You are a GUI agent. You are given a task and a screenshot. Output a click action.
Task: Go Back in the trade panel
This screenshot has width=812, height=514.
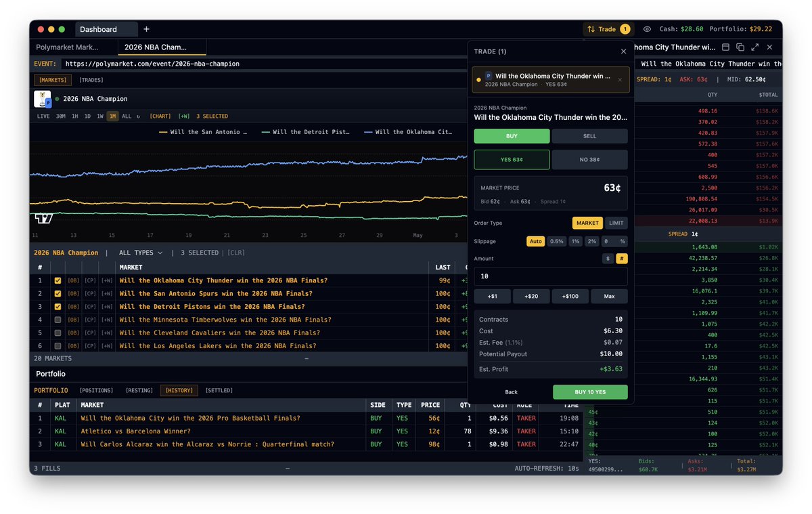511,392
